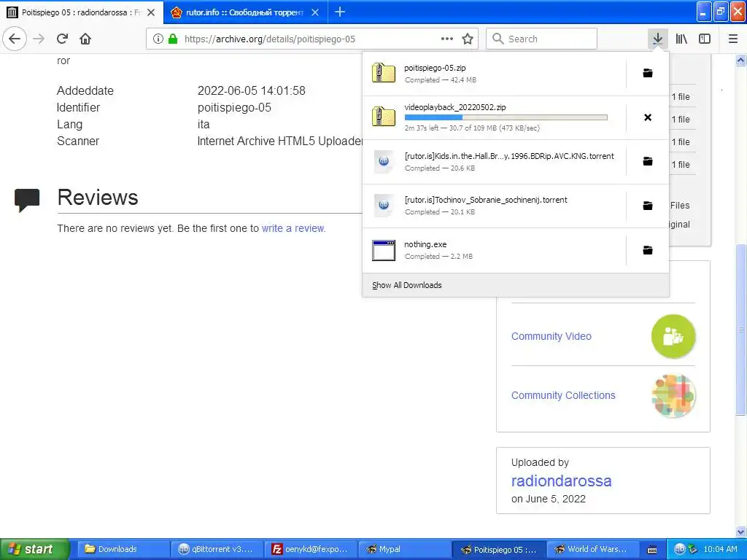Open the nothing.exe download entry
This screenshot has height=560, width=747.
(494, 251)
